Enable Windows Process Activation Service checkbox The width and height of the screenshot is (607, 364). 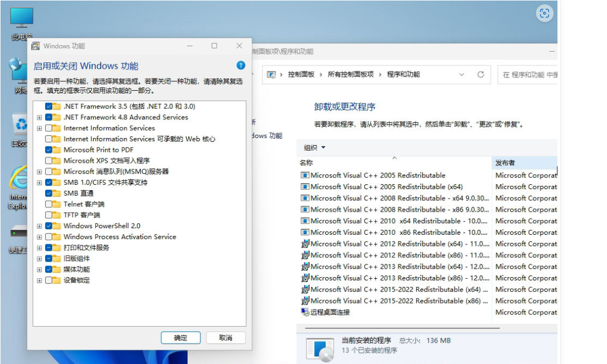pos(48,237)
